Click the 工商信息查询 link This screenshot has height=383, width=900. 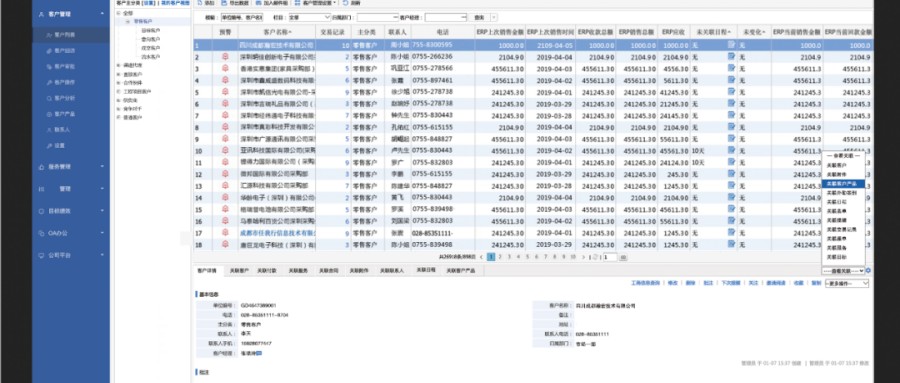point(645,283)
